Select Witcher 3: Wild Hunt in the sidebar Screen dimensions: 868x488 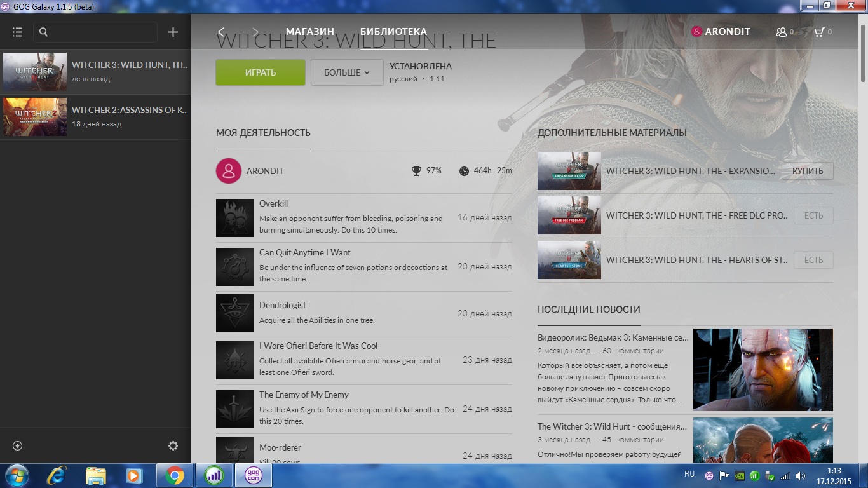(x=95, y=72)
